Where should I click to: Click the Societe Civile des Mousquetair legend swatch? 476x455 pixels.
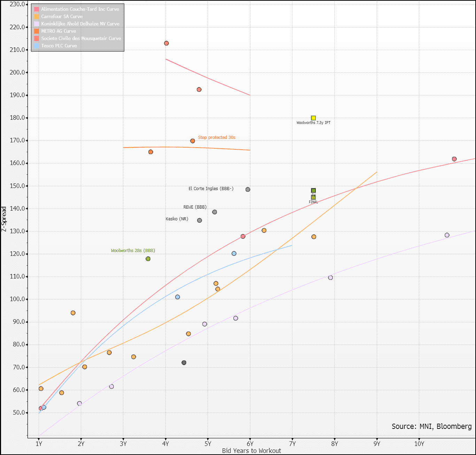(37, 38)
